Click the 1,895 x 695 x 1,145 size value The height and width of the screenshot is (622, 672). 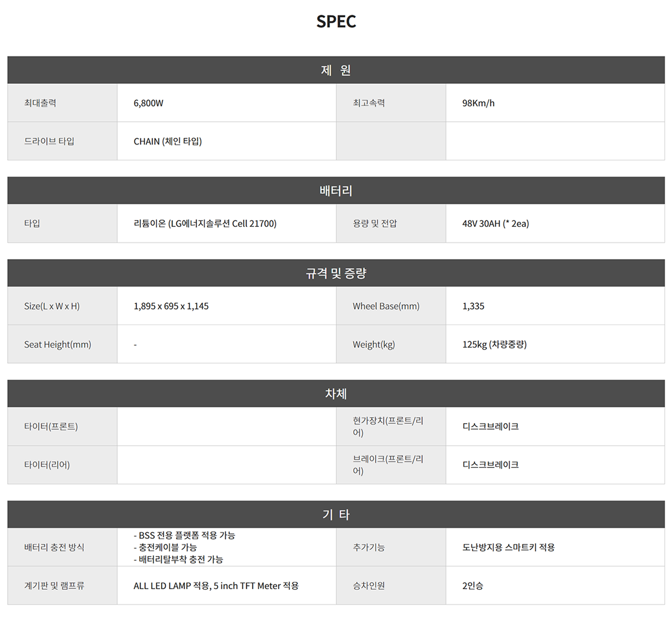(x=171, y=306)
